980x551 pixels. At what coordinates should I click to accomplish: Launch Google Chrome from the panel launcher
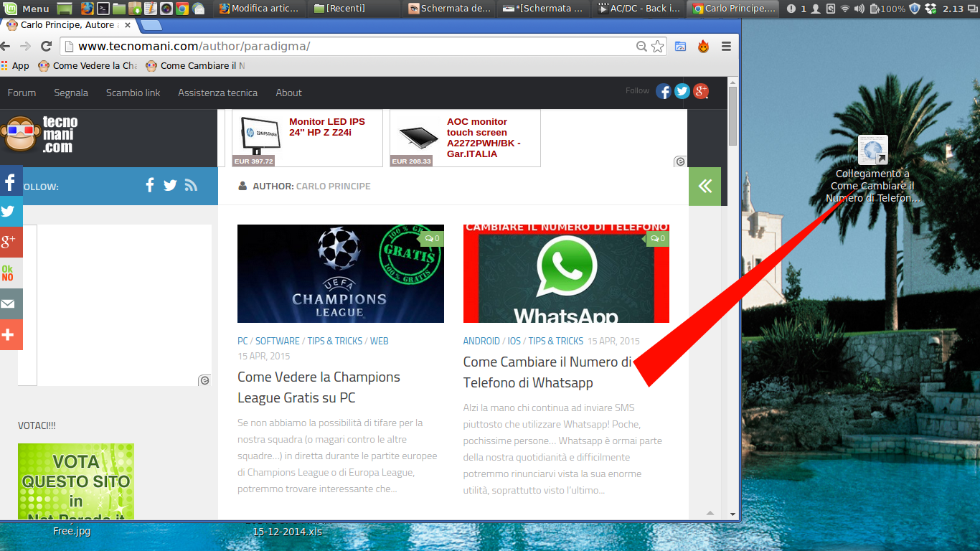coord(182,9)
